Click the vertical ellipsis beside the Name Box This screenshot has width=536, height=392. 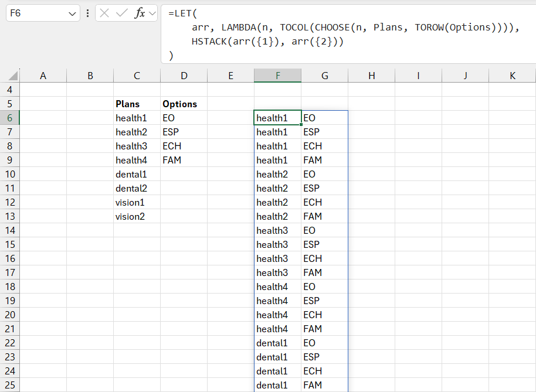87,13
